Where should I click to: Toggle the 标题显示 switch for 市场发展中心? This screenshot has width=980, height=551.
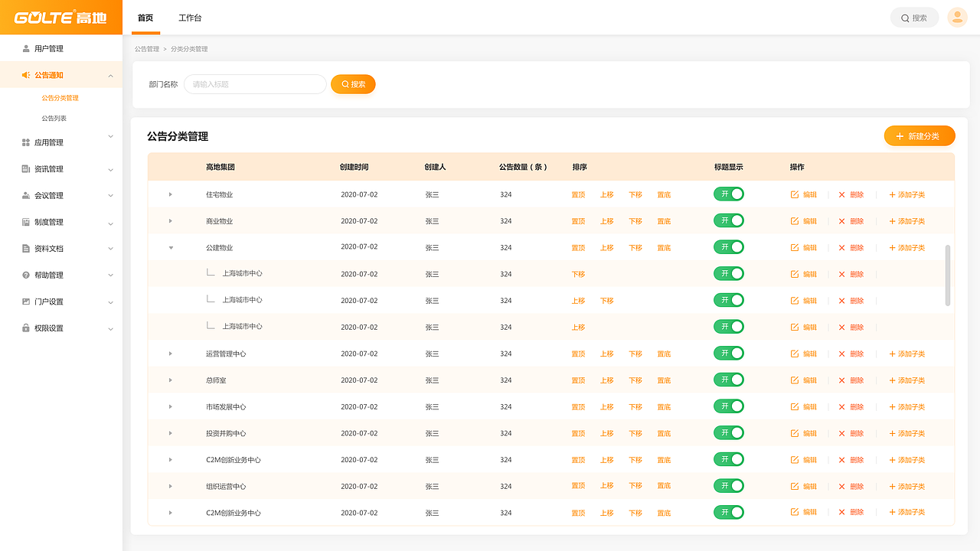pyautogui.click(x=729, y=406)
